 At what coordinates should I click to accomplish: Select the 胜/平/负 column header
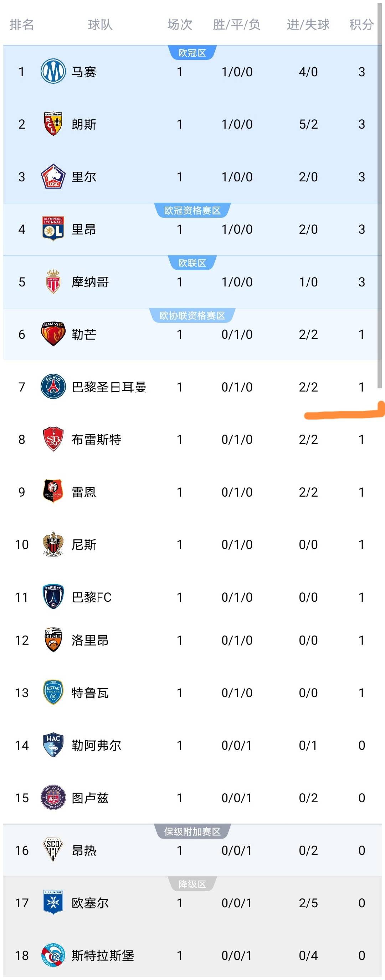pos(236,25)
